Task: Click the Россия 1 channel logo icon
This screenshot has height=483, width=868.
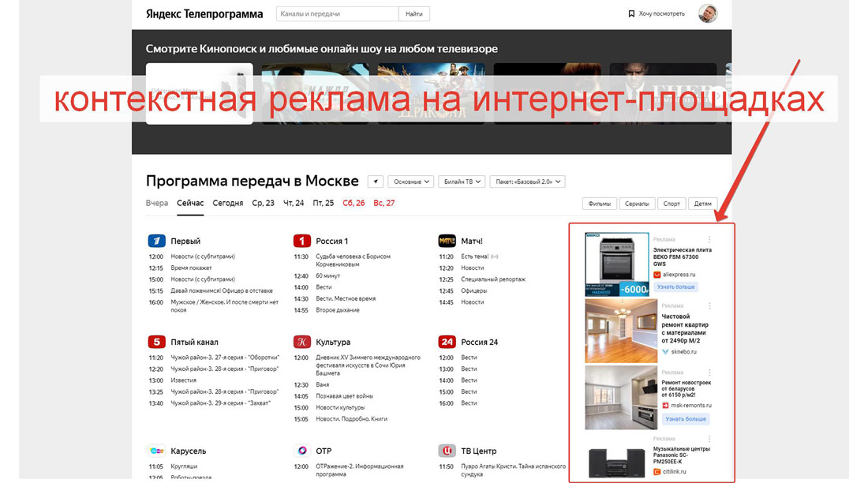Action: 301,241
